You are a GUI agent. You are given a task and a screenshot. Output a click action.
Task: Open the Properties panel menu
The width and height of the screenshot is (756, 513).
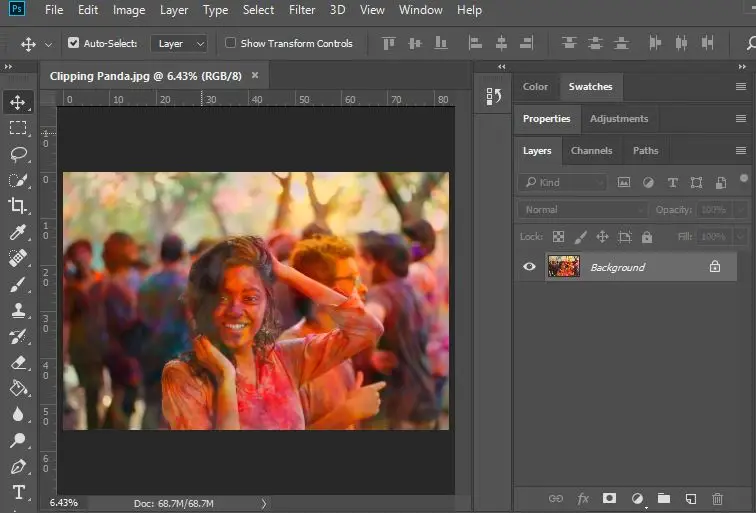tap(741, 118)
